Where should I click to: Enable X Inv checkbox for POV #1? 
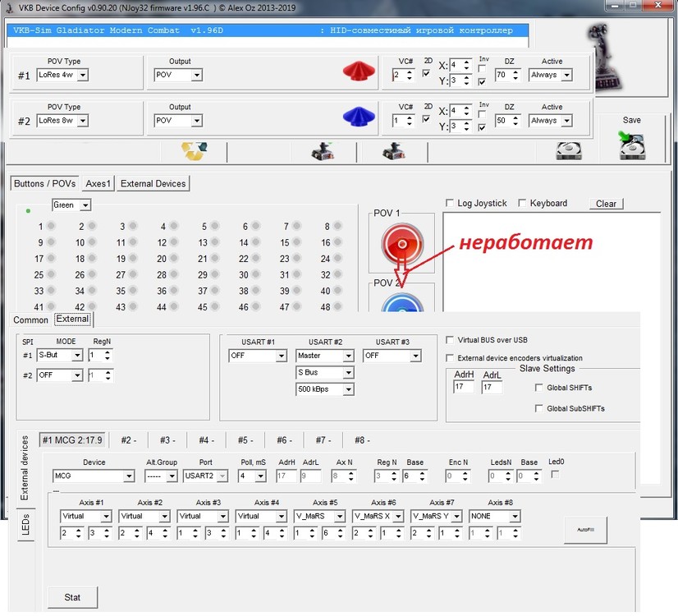point(482,68)
